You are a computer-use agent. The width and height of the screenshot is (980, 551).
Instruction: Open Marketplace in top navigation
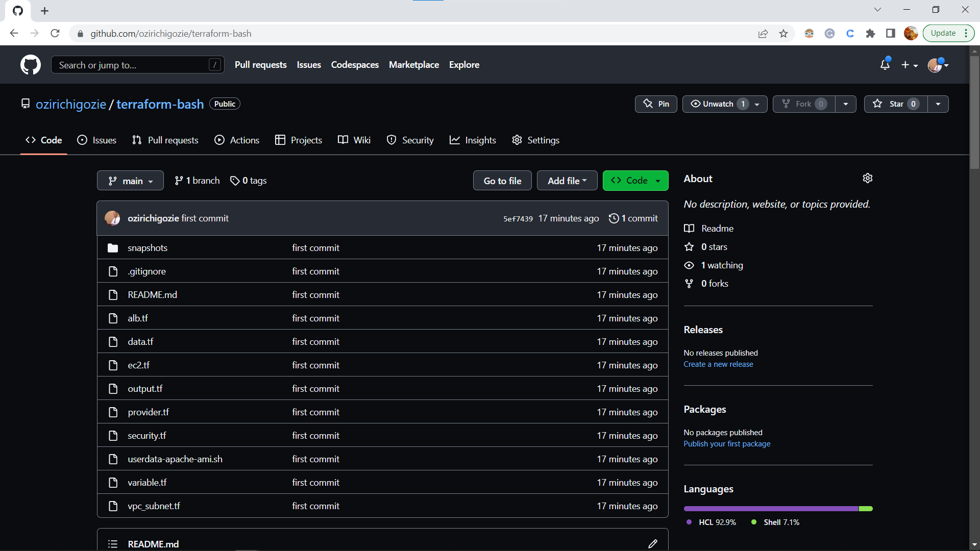click(x=414, y=65)
